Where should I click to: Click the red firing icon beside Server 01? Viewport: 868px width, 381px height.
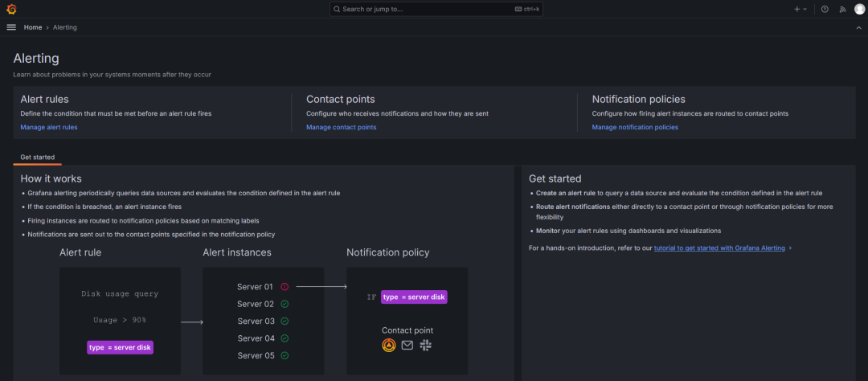tap(285, 286)
